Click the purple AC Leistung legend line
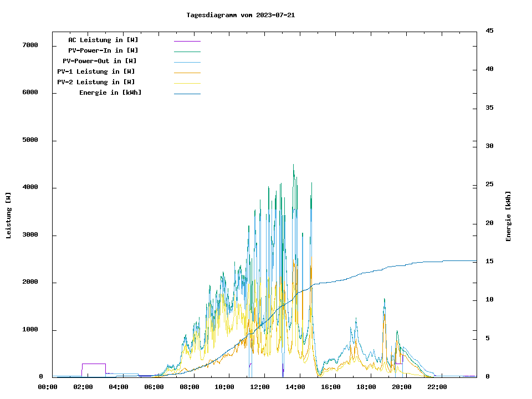532x399 pixels. 187,41
